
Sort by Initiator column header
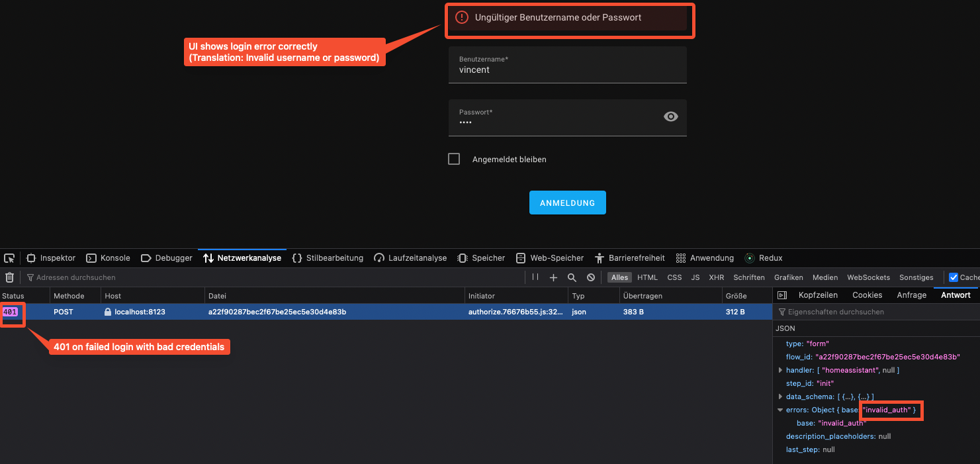517,296
